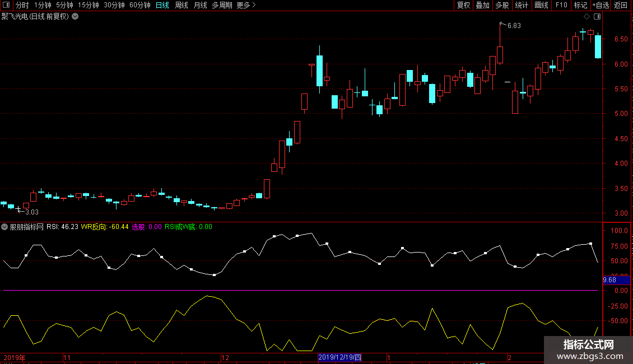Open 多股 multi-stock view
633x364 pixels.
[502, 5]
